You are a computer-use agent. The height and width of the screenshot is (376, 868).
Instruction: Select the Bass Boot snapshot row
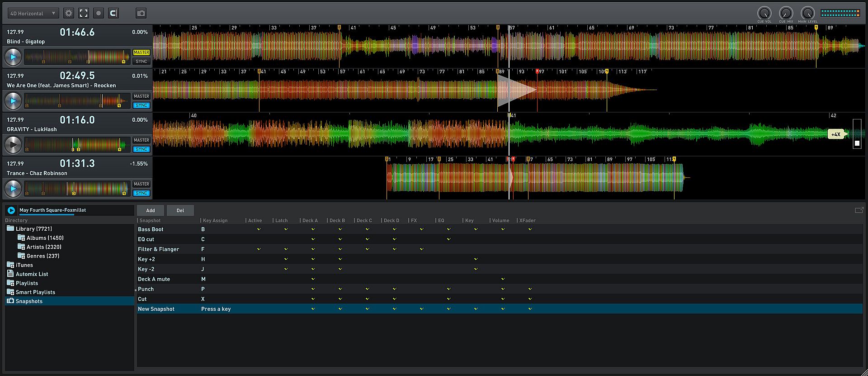coord(500,229)
